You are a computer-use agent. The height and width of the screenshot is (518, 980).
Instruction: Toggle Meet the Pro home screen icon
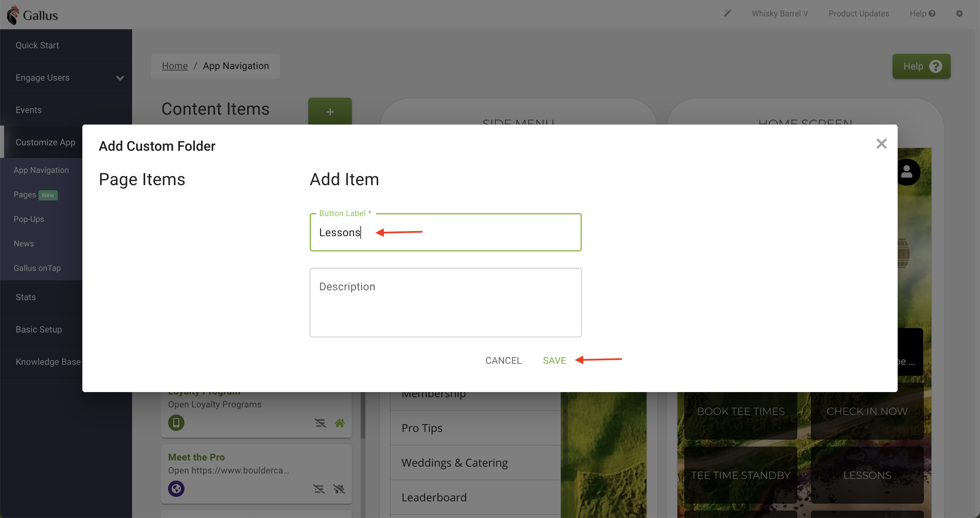(339, 489)
